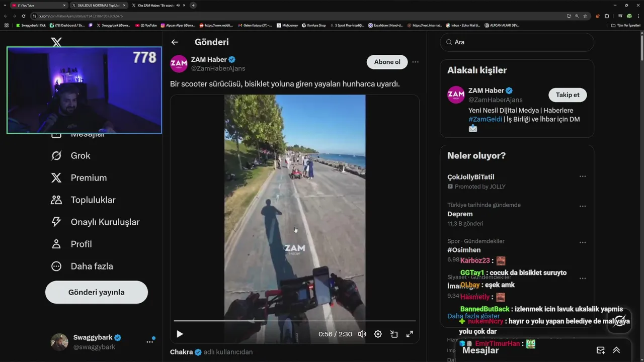Bookmark this page with the star
Image resolution: width=644 pixels, height=362 pixels.
pos(585,16)
